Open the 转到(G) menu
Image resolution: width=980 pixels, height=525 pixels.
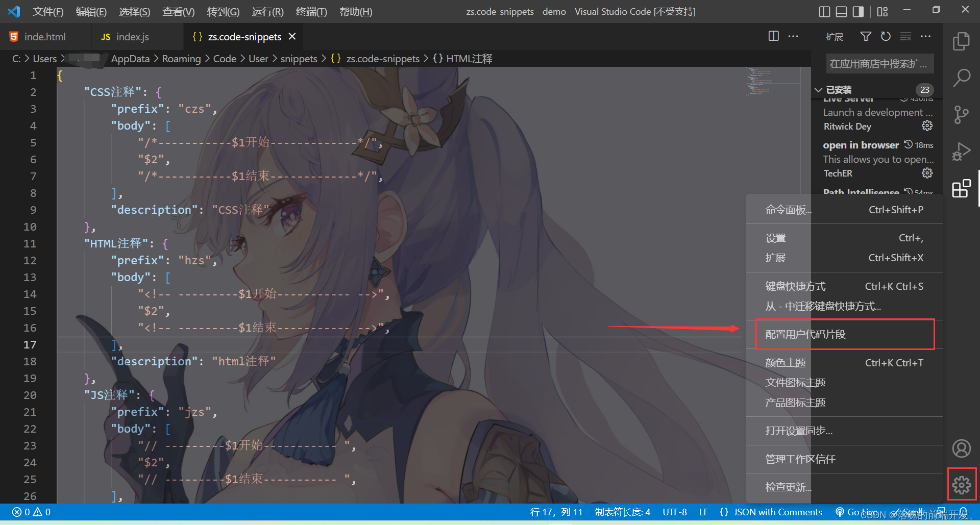point(223,12)
